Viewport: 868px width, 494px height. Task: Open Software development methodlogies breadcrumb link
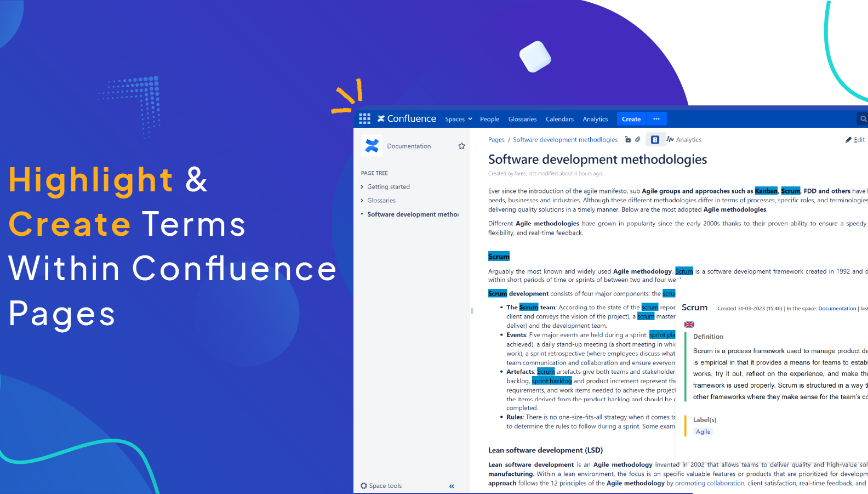click(565, 140)
